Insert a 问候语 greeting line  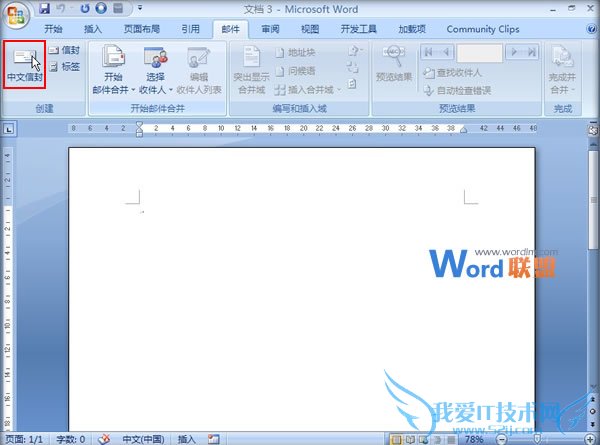click(x=295, y=71)
